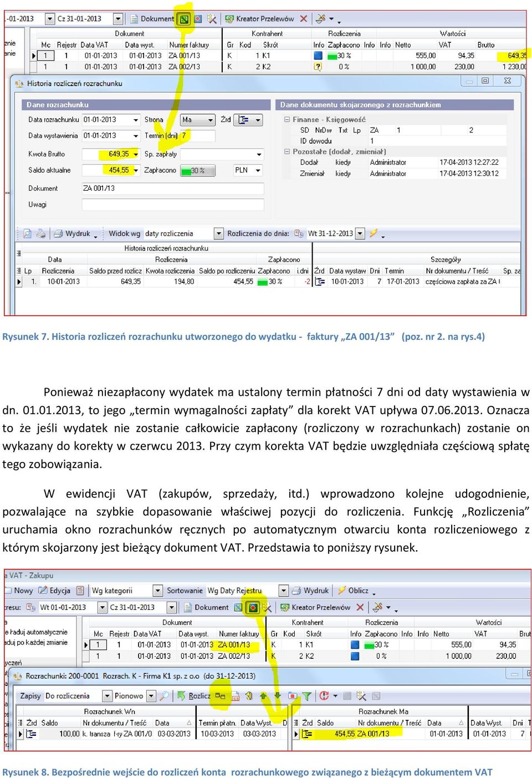Click the green icon beside Dokument in VAT - Zakupu
Image resolution: width=532 pixels, height=778 pixels.
tap(238, 608)
